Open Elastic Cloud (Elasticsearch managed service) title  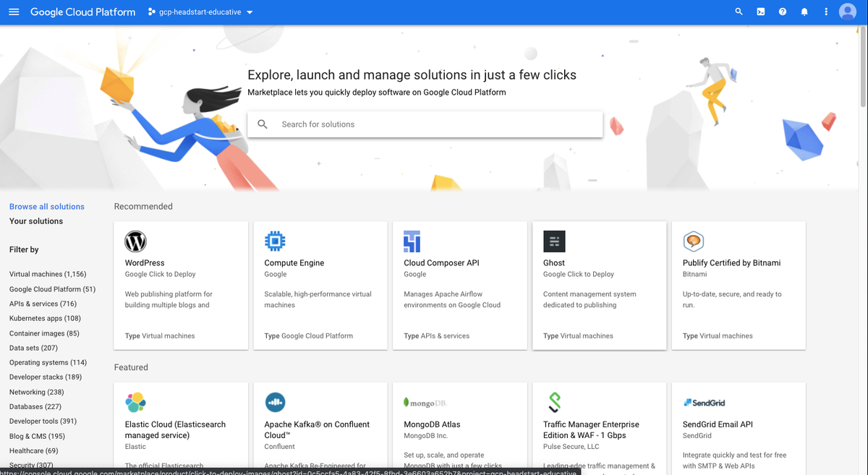(175, 429)
